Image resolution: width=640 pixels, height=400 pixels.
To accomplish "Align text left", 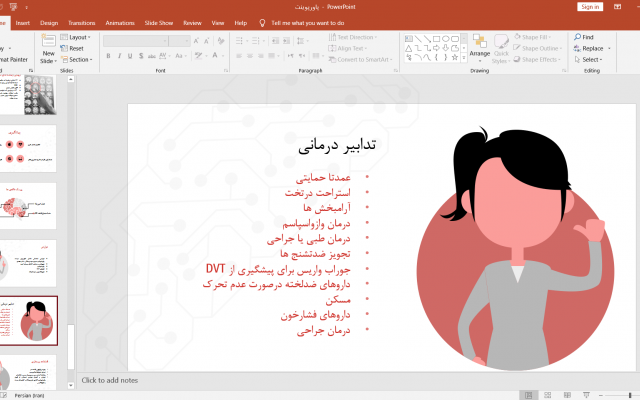I will [x=239, y=56].
